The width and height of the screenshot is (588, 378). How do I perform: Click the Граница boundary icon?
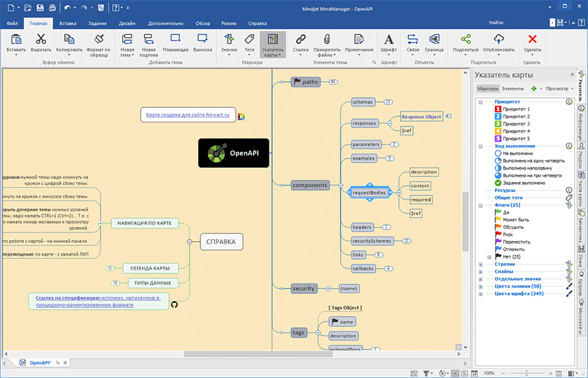coord(434,39)
